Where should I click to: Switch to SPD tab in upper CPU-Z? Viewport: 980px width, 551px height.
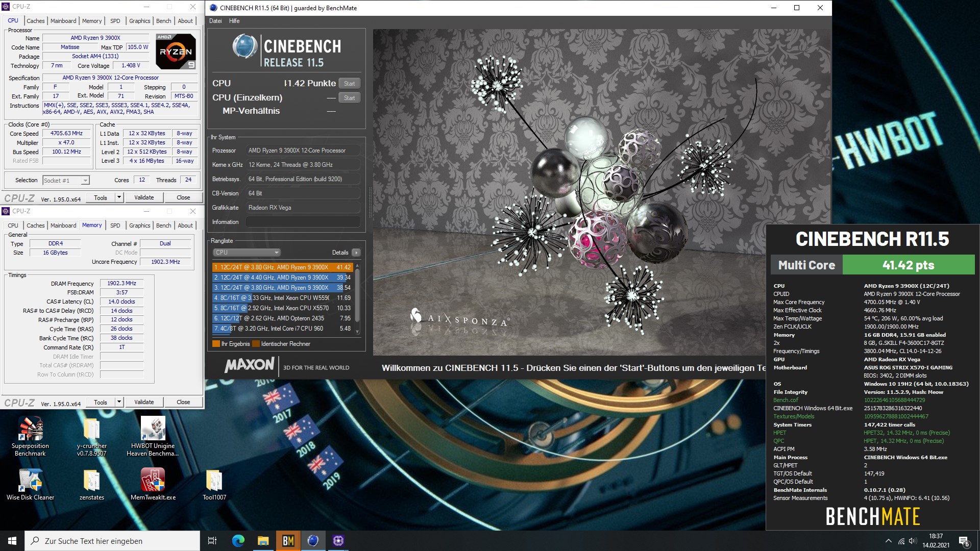coord(115,21)
